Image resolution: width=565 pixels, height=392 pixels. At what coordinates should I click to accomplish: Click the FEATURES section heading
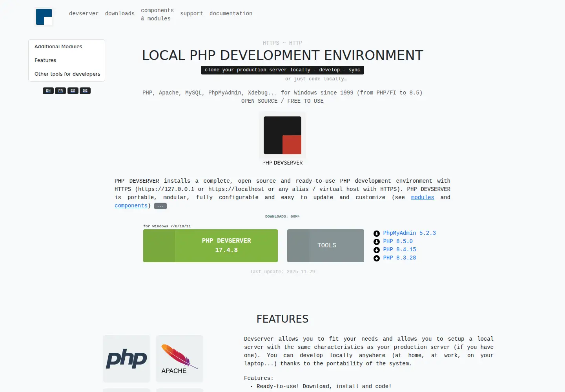[282, 319]
